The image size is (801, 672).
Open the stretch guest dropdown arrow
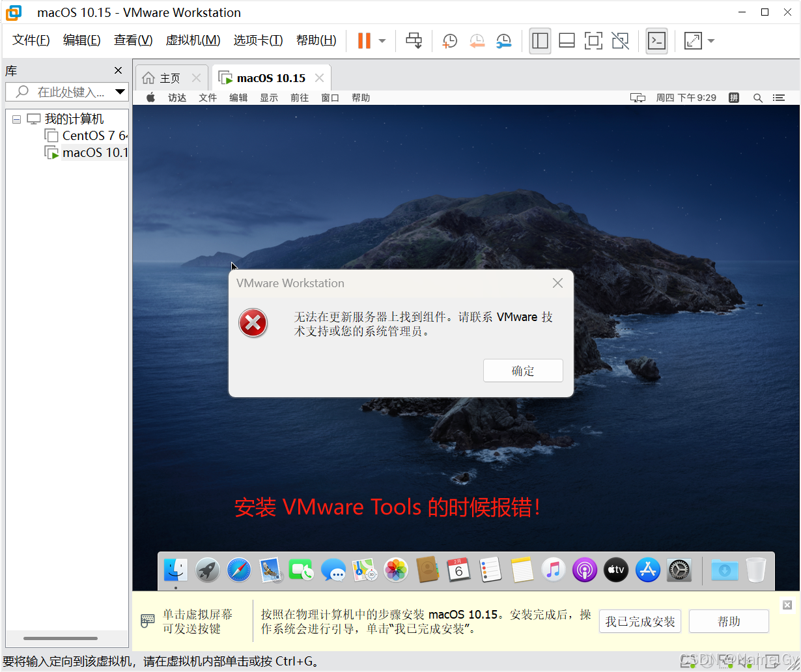710,40
